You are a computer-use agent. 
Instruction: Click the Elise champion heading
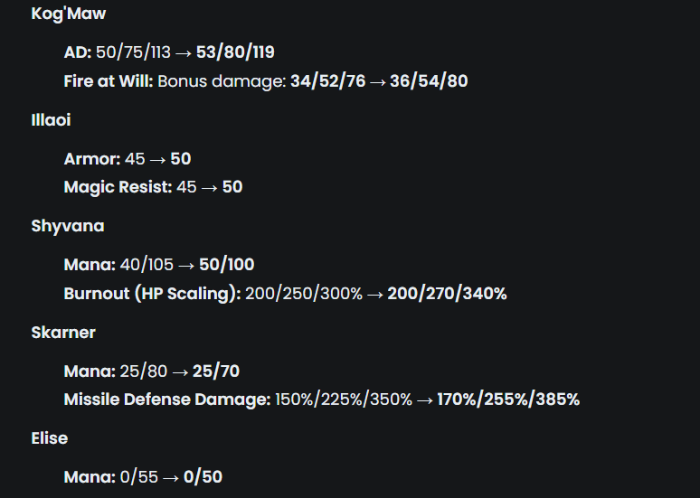[50, 439]
